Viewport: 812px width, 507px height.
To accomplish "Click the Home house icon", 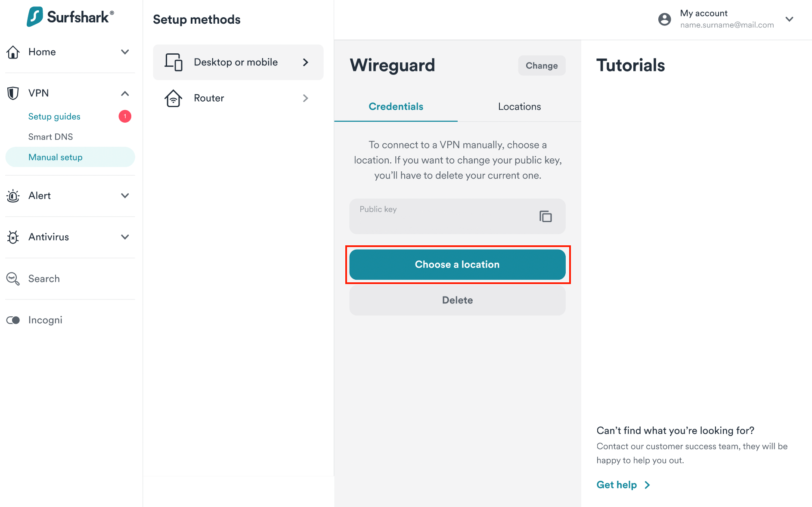I will pyautogui.click(x=13, y=52).
